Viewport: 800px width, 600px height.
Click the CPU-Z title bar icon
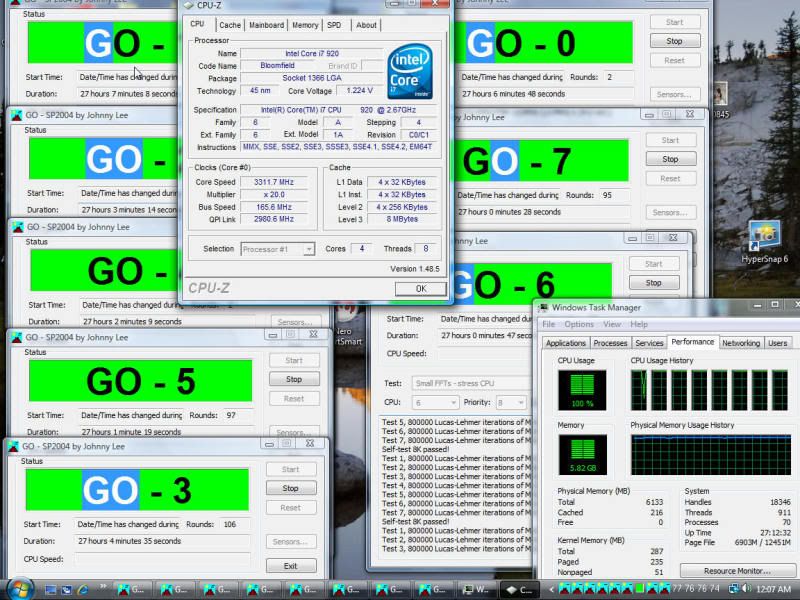(x=189, y=5)
